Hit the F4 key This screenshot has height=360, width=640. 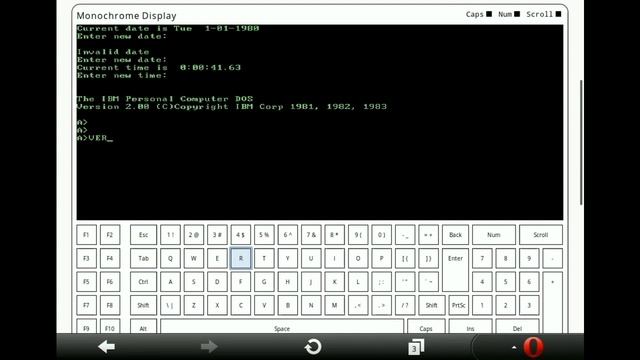110,258
